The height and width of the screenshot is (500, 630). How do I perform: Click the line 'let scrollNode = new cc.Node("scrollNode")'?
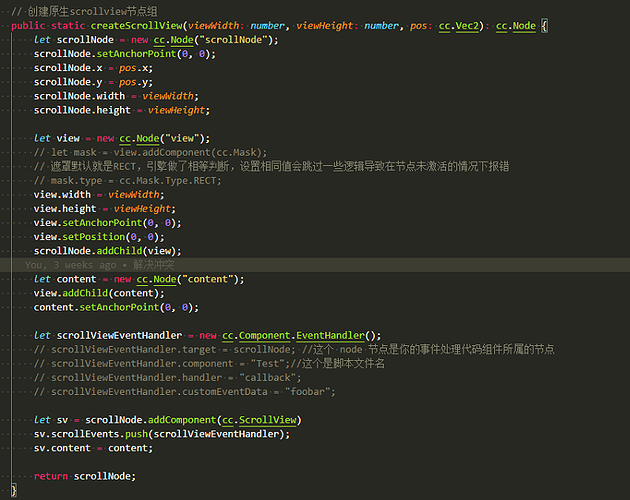156,40
